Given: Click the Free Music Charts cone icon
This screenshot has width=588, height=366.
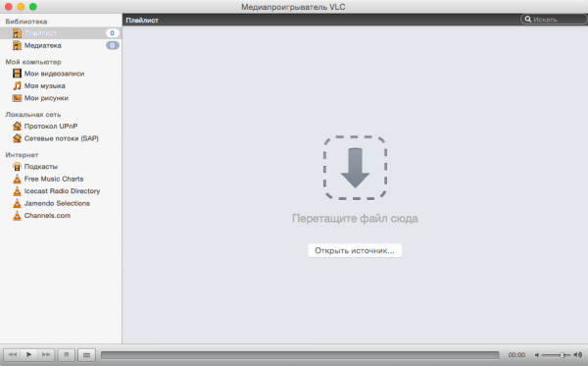Looking at the screenshot, I should (17, 179).
